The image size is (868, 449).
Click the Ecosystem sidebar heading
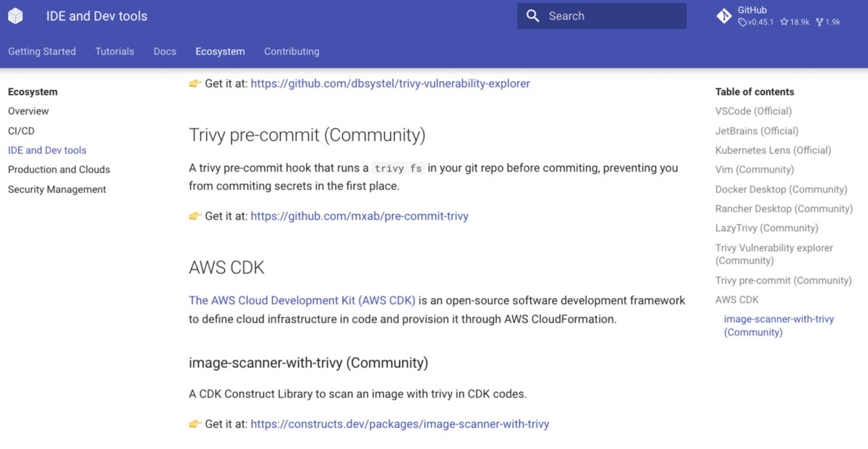tap(33, 92)
